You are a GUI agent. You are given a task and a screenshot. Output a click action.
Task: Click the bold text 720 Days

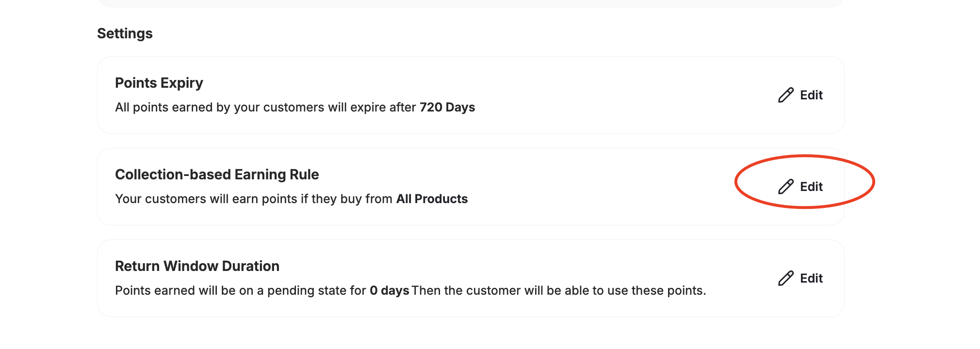point(447,107)
